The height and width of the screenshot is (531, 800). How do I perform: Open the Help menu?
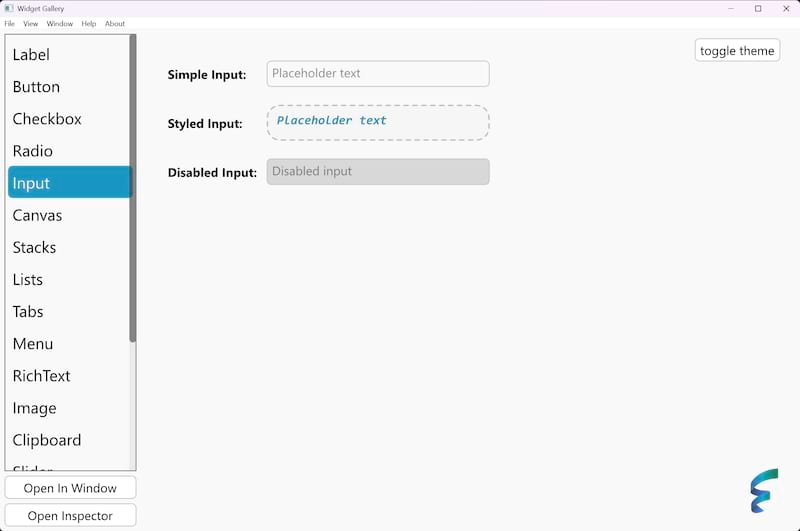[89, 24]
